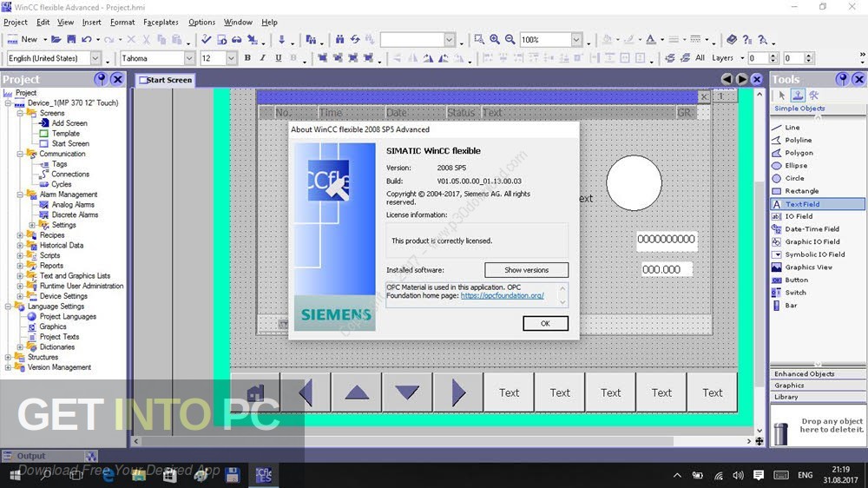Select the Line tool
The image size is (868, 488).
point(792,128)
